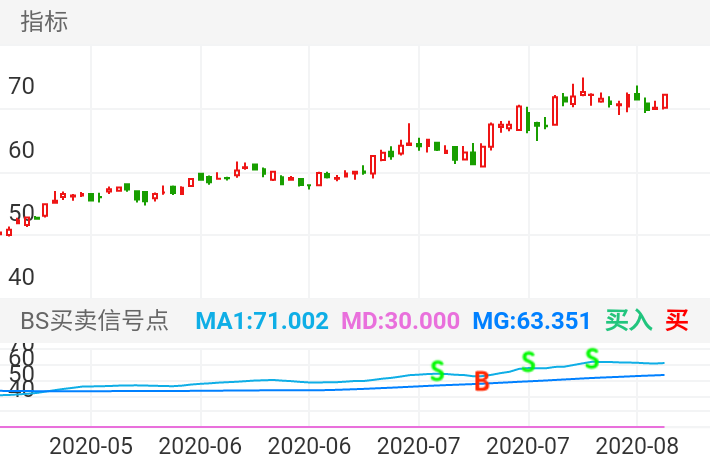
Task: Click the 60 price axis label
Action: [21, 150]
